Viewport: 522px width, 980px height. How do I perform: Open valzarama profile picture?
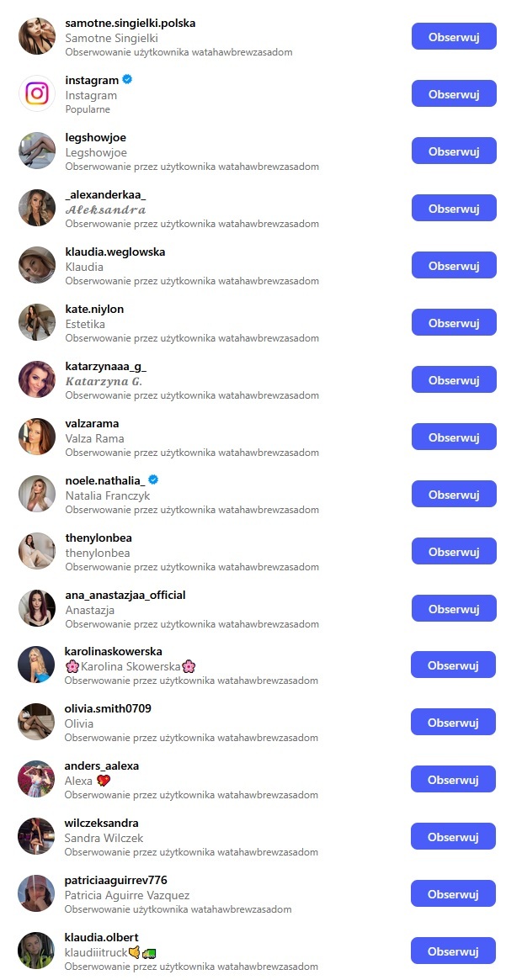pyautogui.click(x=37, y=437)
